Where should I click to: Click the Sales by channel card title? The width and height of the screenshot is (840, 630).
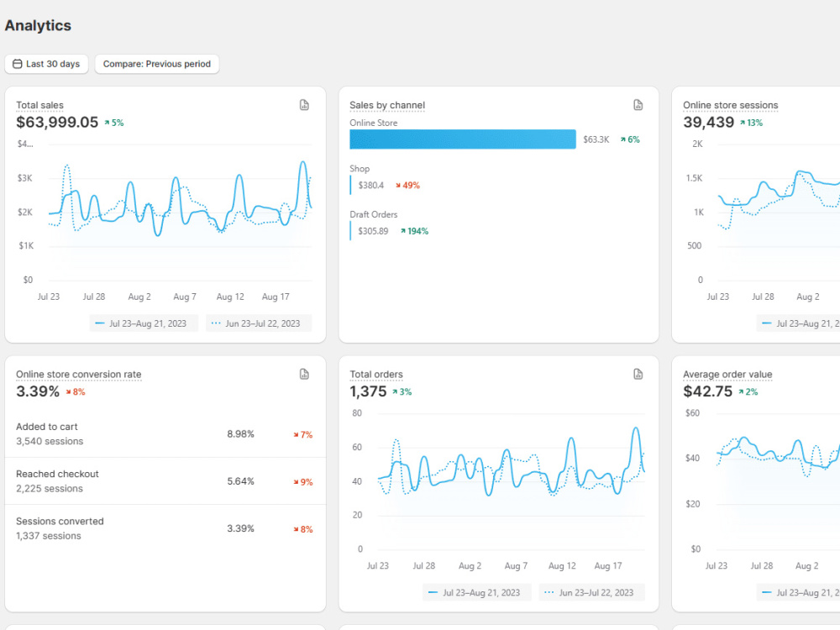[x=387, y=105]
